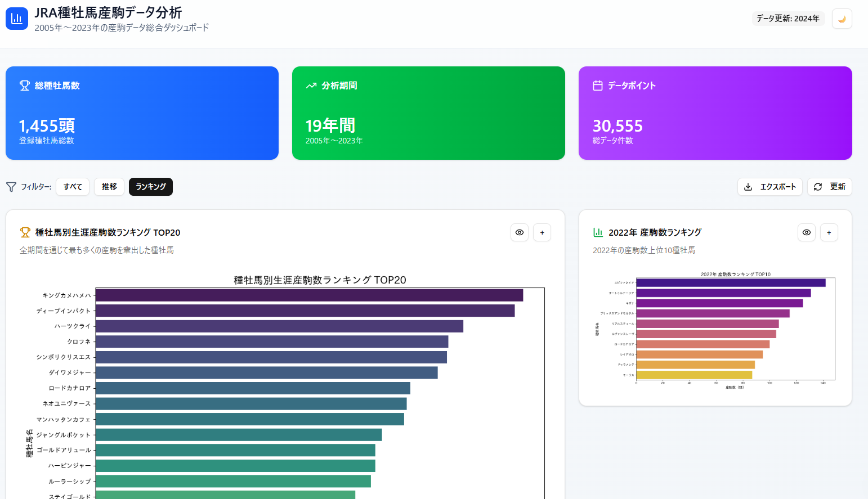Click the マンハッタンカフェ label in the chart
This screenshot has height=499, width=868.
[x=64, y=419]
